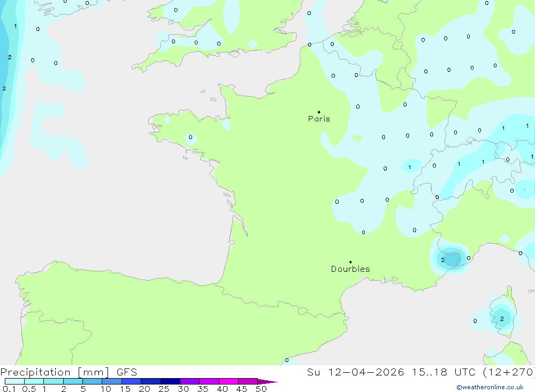This screenshot has width=535, height=392.
Task: Pick the 0.5–1 mm legend swatch
Action: point(34,381)
